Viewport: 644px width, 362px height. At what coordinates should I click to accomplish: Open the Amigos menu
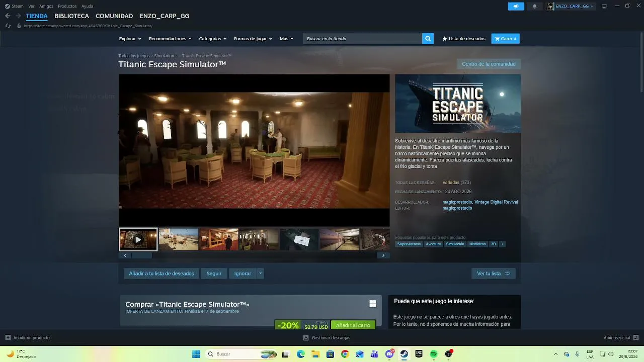click(46, 7)
